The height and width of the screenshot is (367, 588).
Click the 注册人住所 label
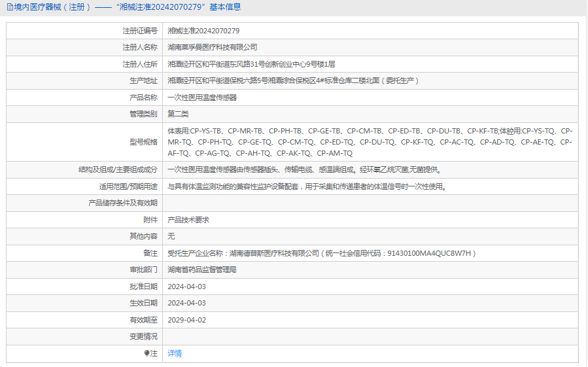tap(140, 64)
